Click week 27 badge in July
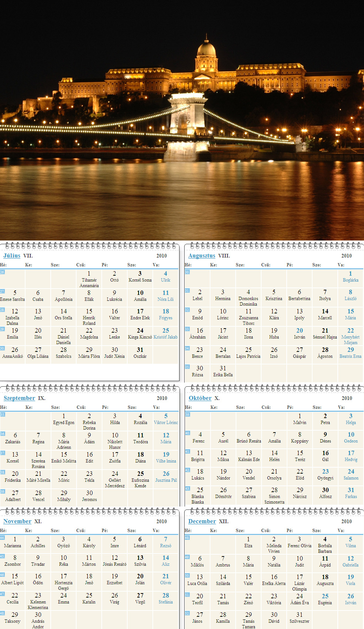The height and width of the screenshot is (629, 364). [2, 291]
